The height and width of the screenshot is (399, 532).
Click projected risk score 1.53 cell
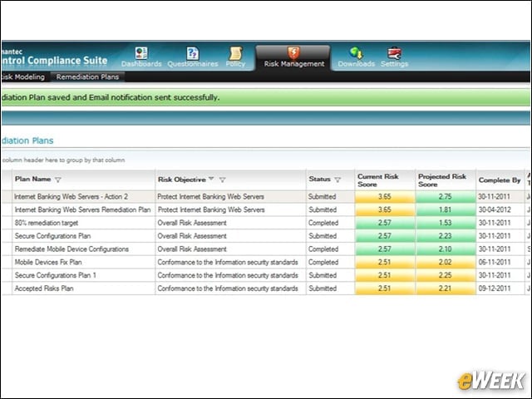click(446, 223)
